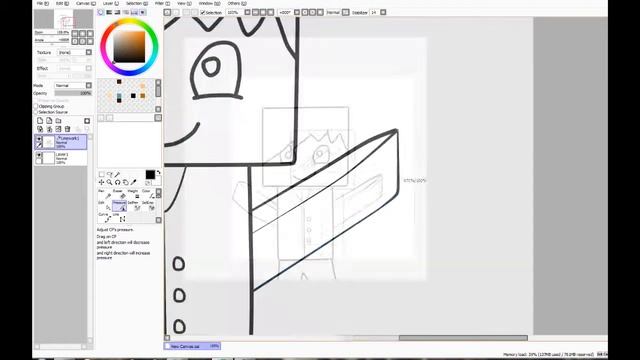Select the linework Line tool

119,218
